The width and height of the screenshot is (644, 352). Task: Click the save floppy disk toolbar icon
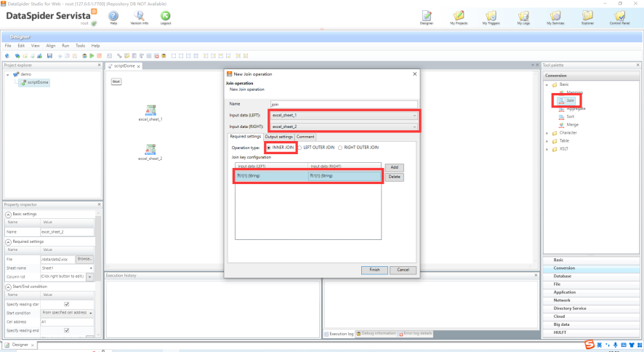[49, 56]
